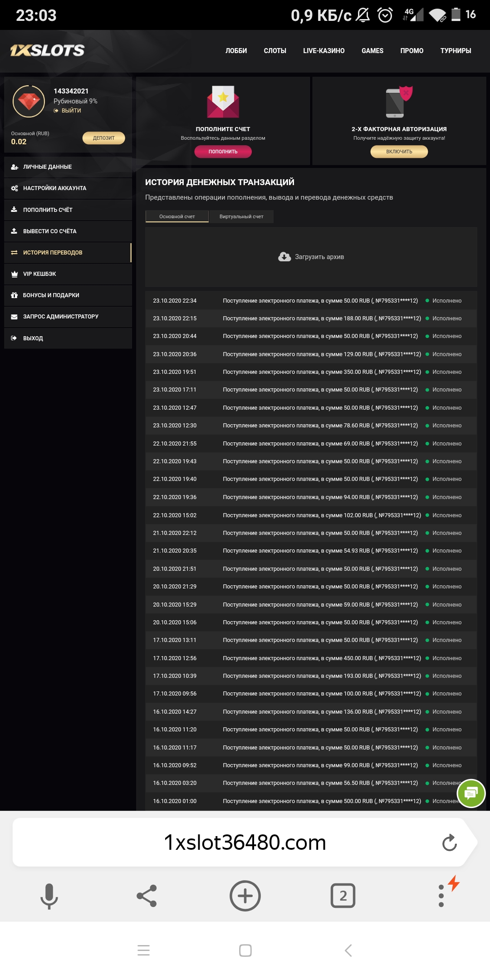Click the two-factor phone shield icon
The height and width of the screenshot is (980, 490).
tap(399, 102)
